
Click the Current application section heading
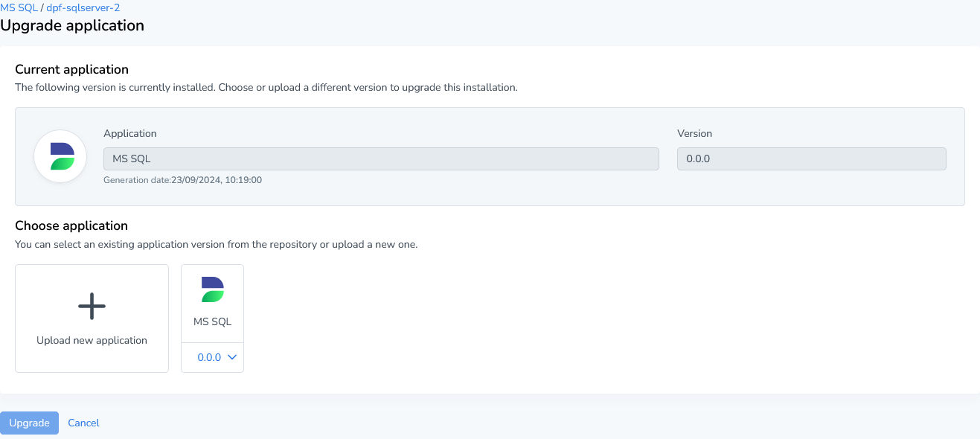tap(71, 69)
